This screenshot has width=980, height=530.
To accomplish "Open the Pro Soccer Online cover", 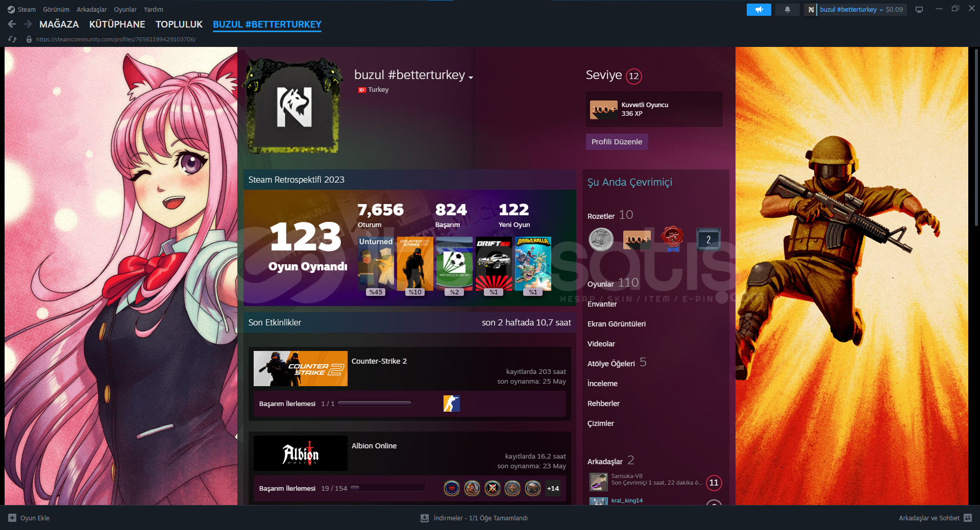I will (x=454, y=263).
